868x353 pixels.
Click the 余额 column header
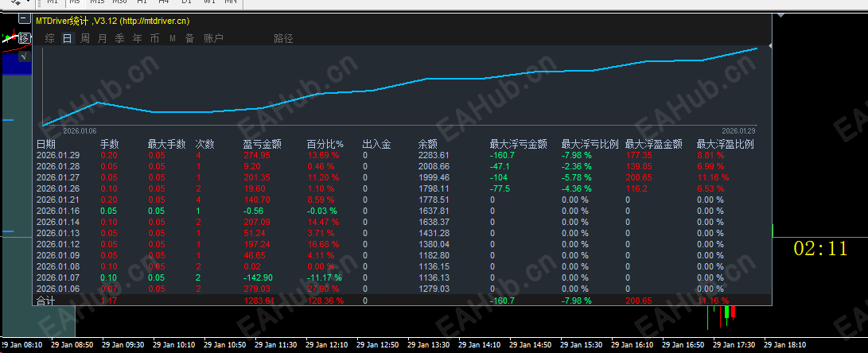(x=427, y=145)
